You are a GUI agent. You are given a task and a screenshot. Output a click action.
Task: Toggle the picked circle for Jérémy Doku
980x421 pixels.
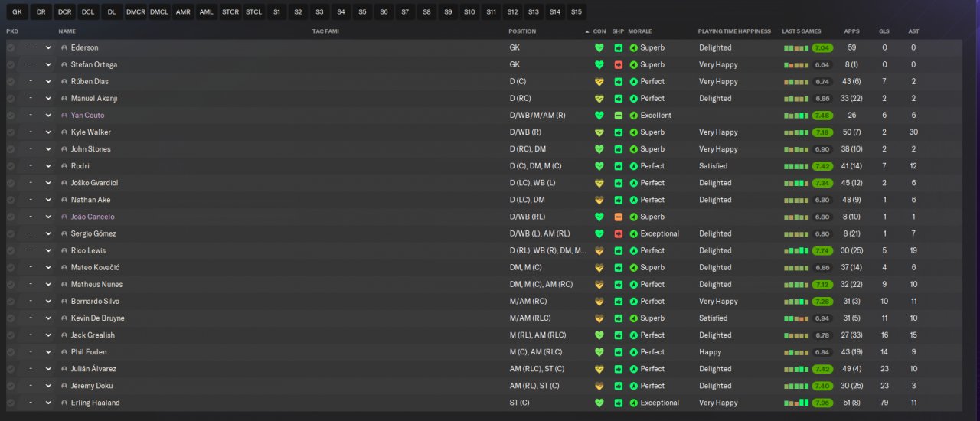[x=11, y=386]
